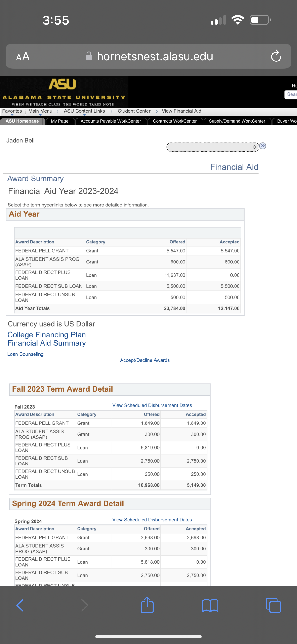Select Spring 2024 PLUS loan 5,818.00 amount
The width and height of the screenshot is (297, 644).
pos(150,562)
